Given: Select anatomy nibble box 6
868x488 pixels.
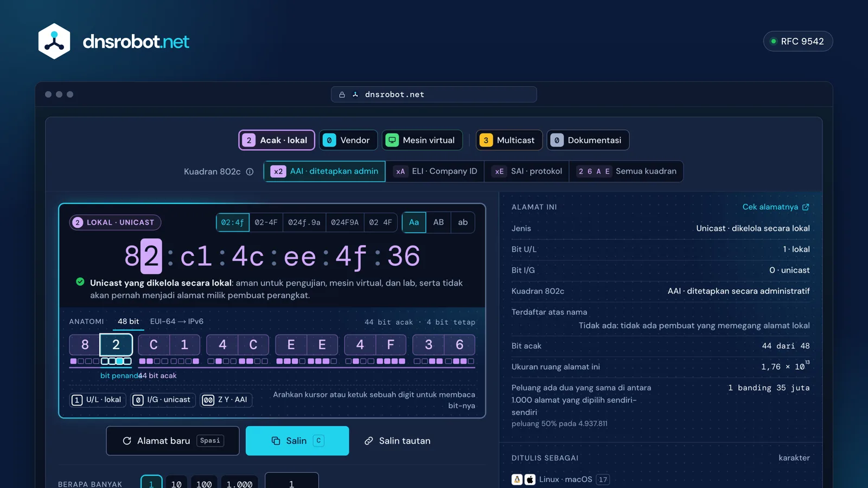Looking at the screenshot, I should (459, 345).
